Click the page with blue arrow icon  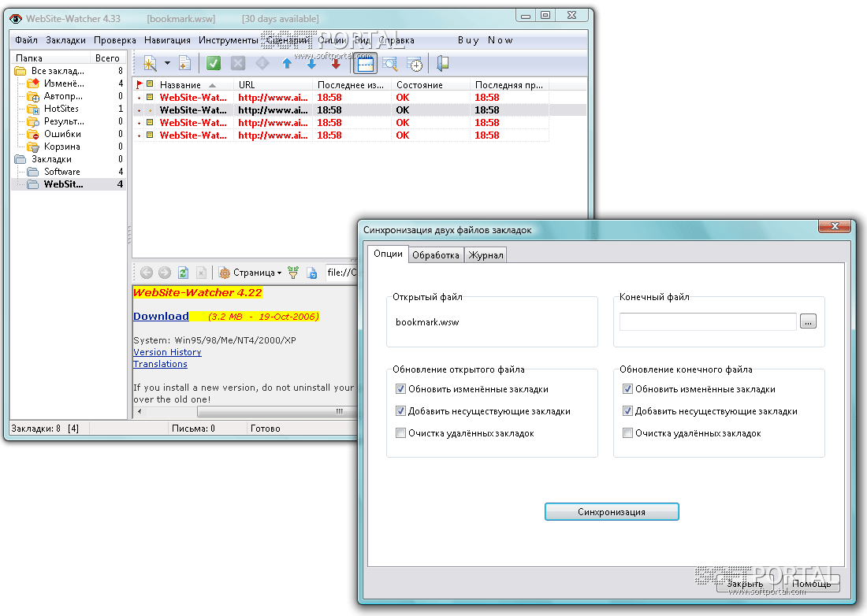point(312,273)
